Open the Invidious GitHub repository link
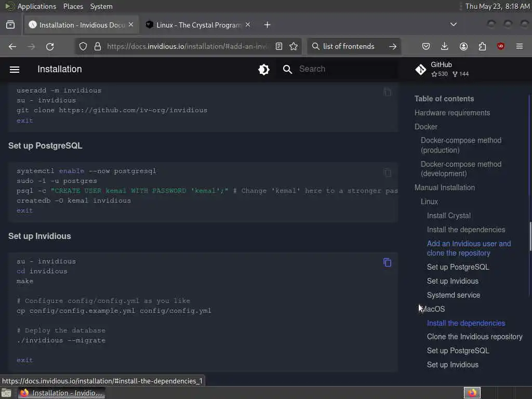The width and height of the screenshot is (532, 399). pos(442,69)
